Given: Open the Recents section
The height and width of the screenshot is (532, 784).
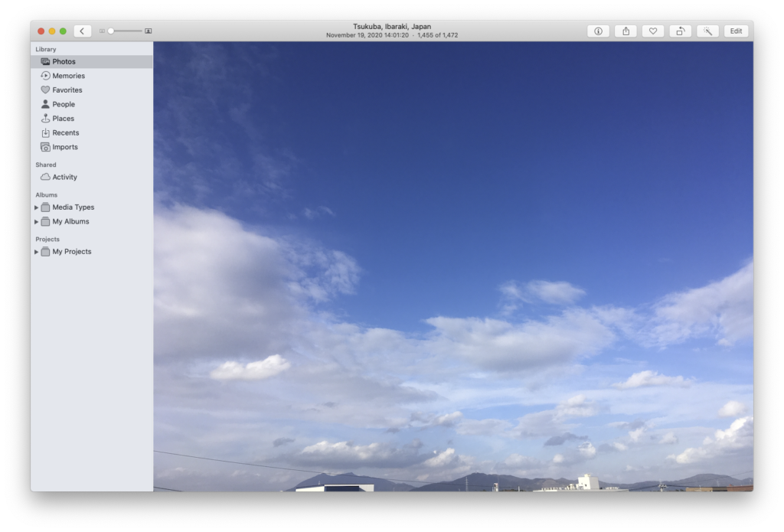Looking at the screenshot, I should point(65,133).
